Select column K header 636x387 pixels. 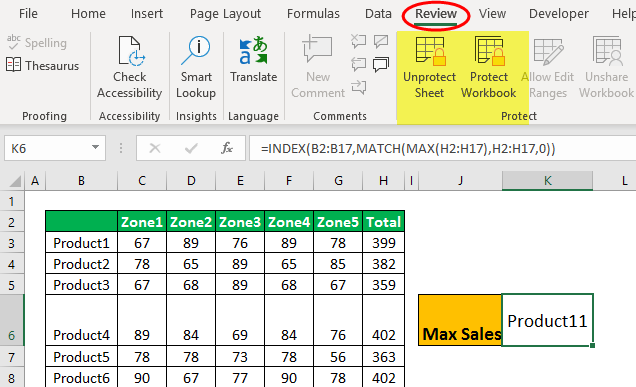click(547, 181)
